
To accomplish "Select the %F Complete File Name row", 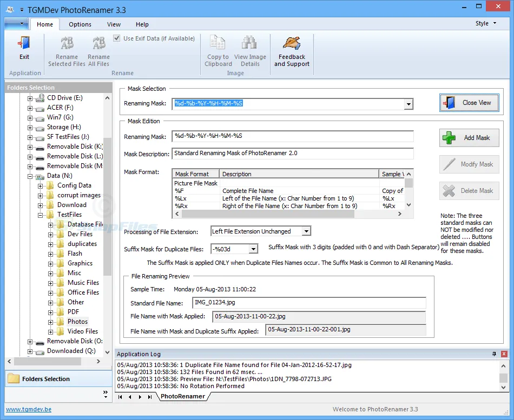I will [x=288, y=191].
